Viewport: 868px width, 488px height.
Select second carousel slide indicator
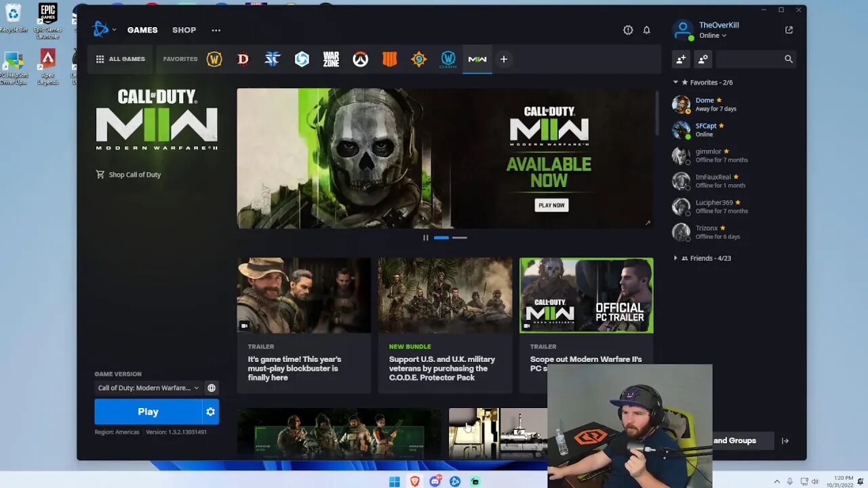(459, 237)
